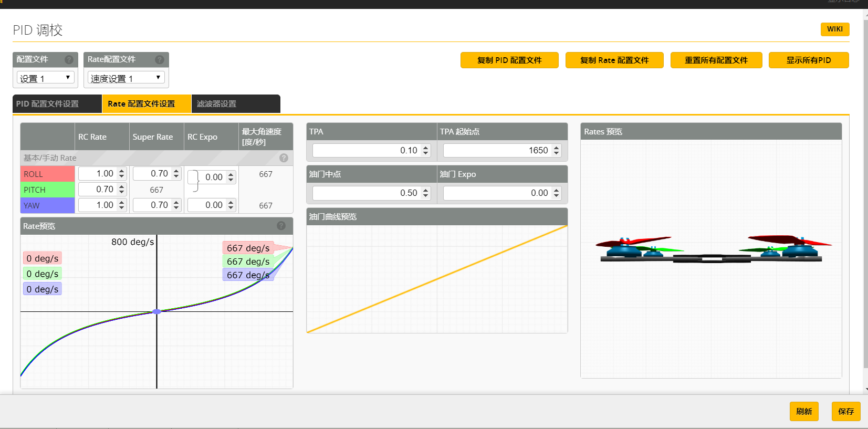Click help icon in 基本/手动 Rate row

pyautogui.click(x=284, y=158)
